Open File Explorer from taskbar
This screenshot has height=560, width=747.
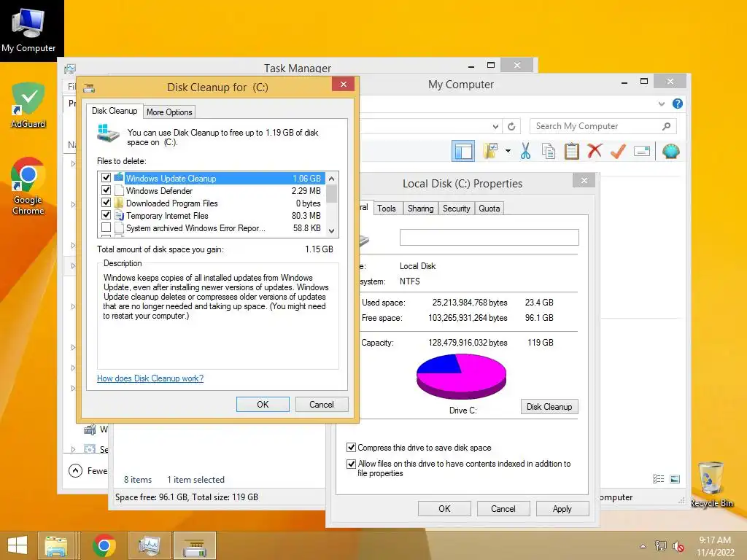pos(55,545)
